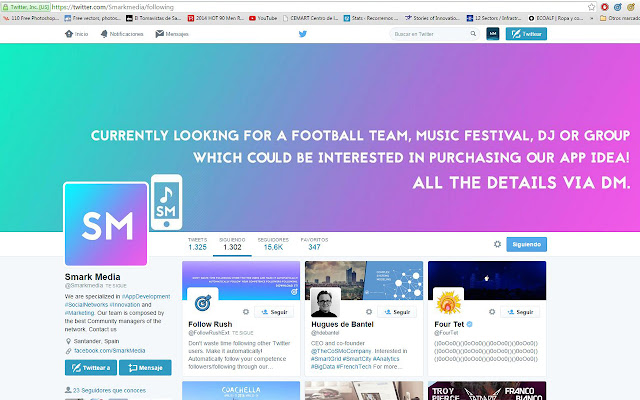This screenshot has width=640, height=400.
Task: Click the Smark Media SM profile picture
Action: [x=106, y=224]
